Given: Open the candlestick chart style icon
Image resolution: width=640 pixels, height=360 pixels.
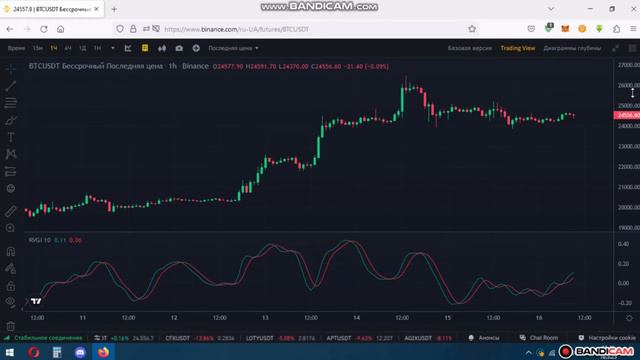Looking at the screenshot, I should (162, 48).
